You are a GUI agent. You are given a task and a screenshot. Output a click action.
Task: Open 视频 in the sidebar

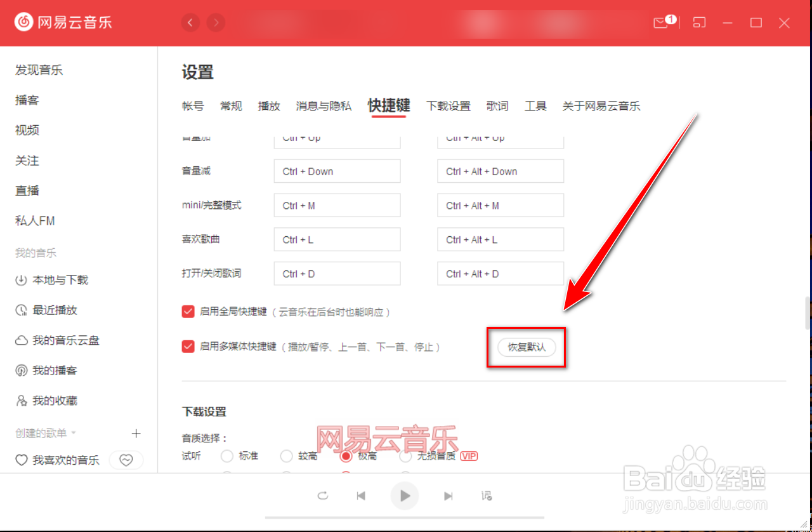(x=27, y=130)
